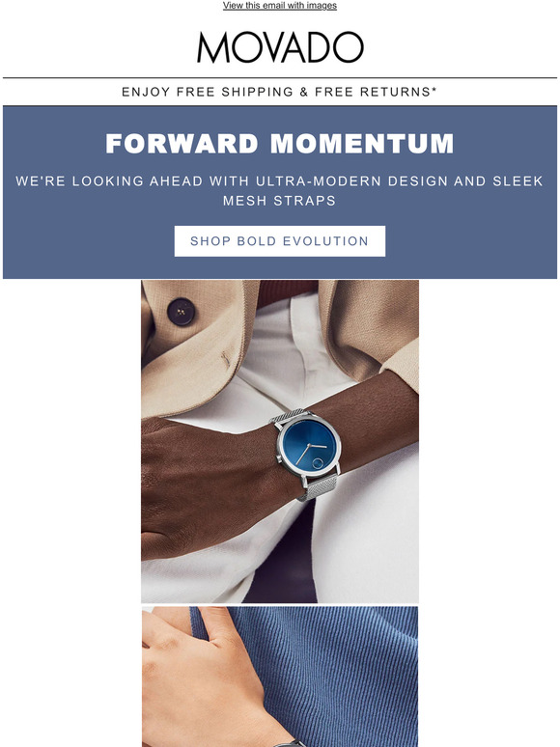The height and width of the screenshot is (747, 560).
Task: Click the SHOP BOLD EVOLUTION button
Action: (280, 241)
